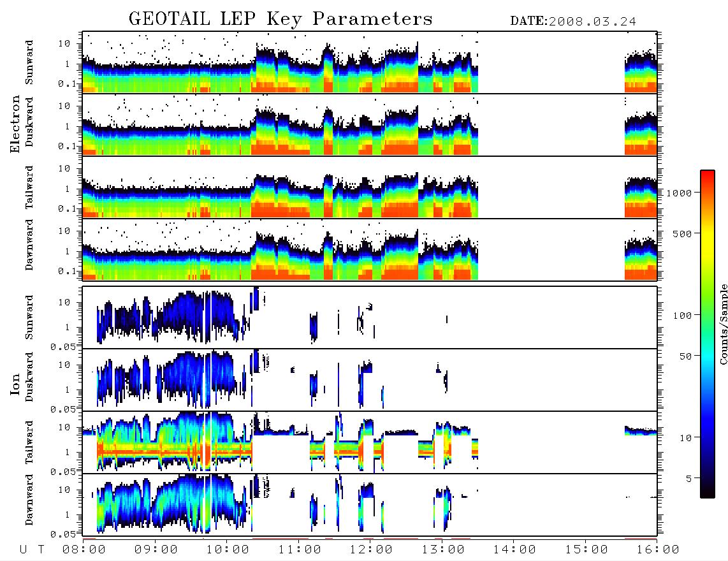Viewport: 728px width, 561px height.
Task: Click the 100 color bar tick label
Action: [682, 316]
